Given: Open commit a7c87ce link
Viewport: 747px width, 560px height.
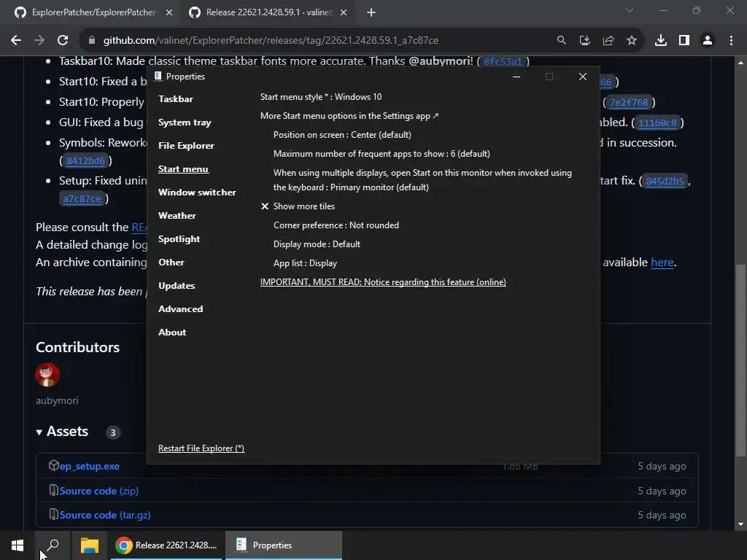Looking at the screenshot, I should [82, 198].
